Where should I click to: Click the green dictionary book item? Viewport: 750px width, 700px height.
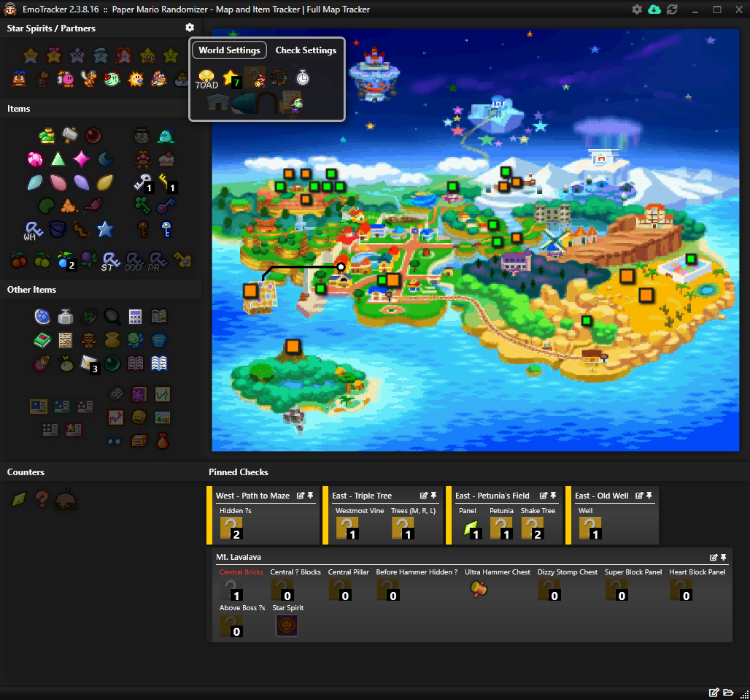42,340
